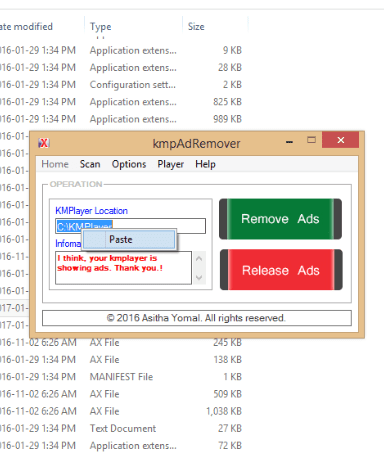Click the green Remove Ads button
This screenshot has width=384, height=464.
(x=280, y=219)
